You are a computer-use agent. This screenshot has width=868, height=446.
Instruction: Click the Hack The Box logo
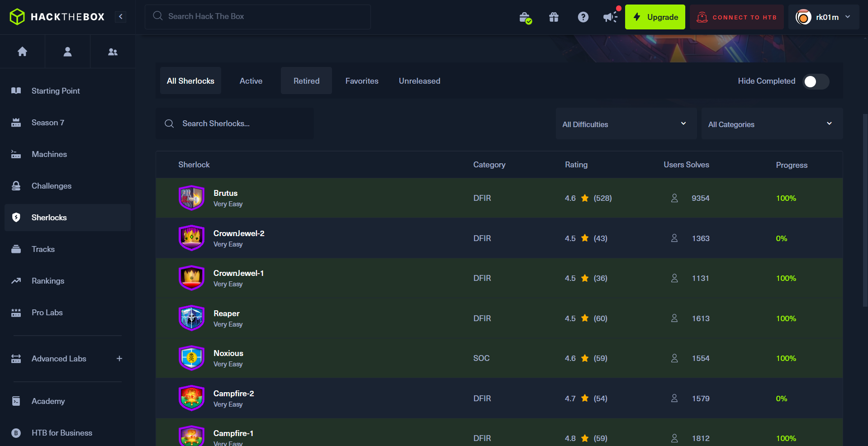tap(57, 17)
